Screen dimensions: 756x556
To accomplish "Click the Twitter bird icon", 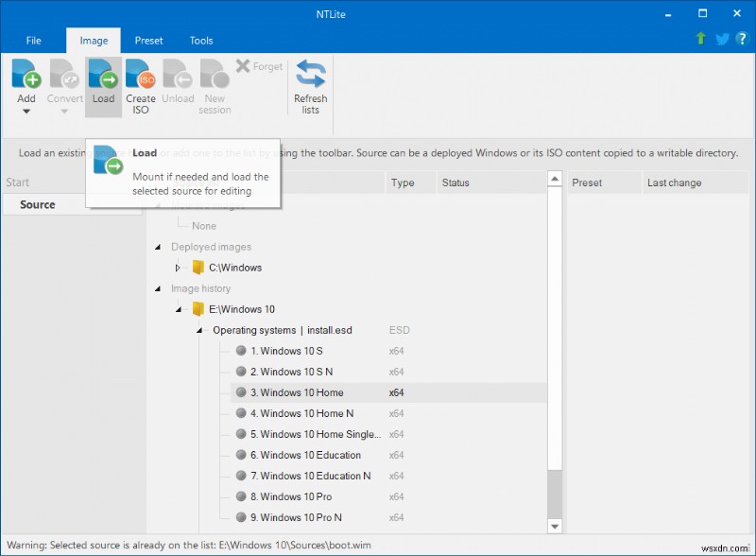I will (721, 40).
